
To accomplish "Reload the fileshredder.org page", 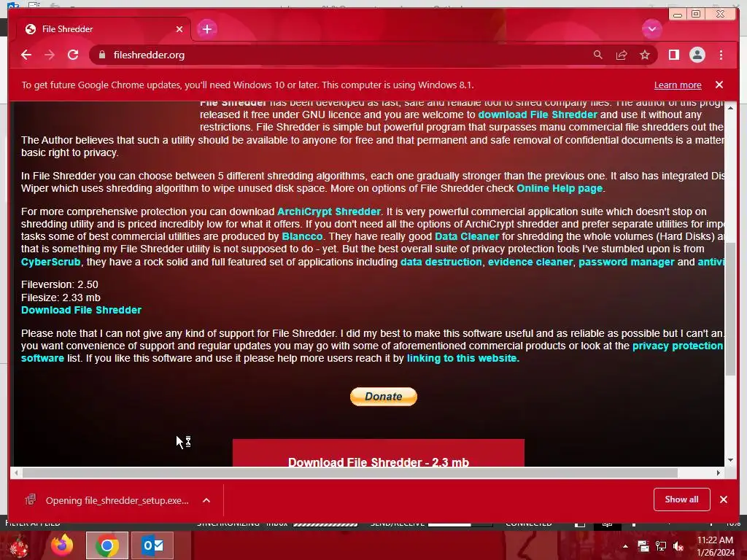I will (x=73, y=55).
